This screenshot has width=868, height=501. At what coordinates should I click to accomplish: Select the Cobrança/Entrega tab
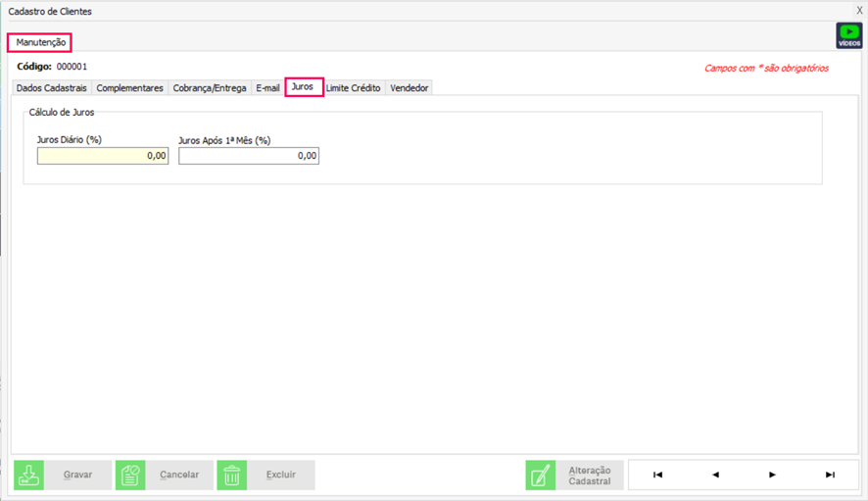pyautogui.click(x=210, y=88)
